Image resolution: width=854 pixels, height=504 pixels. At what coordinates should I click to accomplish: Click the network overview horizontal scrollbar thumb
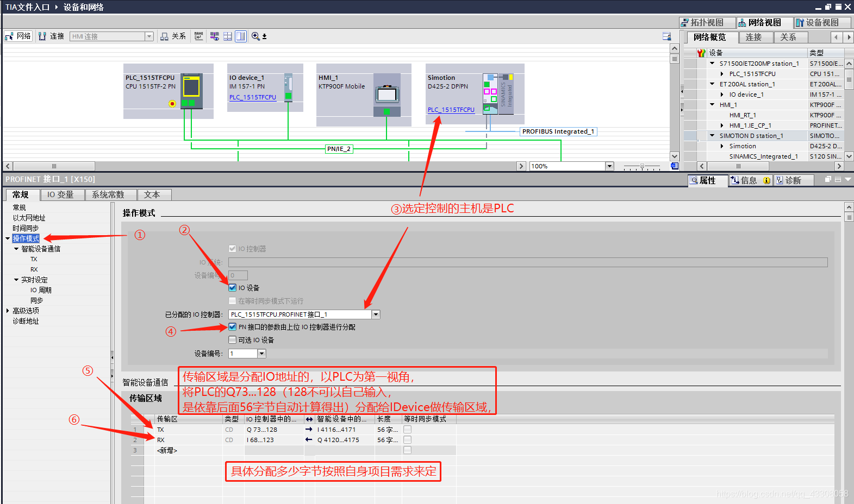738,166
